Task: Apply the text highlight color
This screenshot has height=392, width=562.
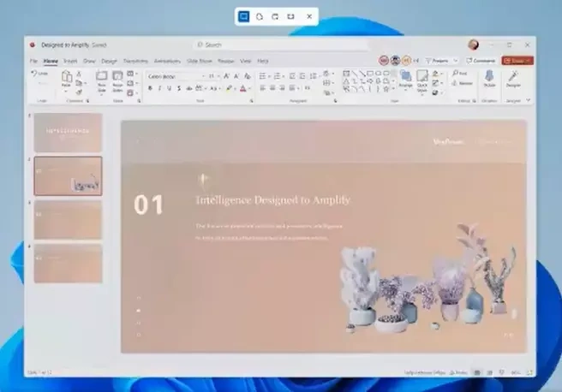Action: [229, 88]
